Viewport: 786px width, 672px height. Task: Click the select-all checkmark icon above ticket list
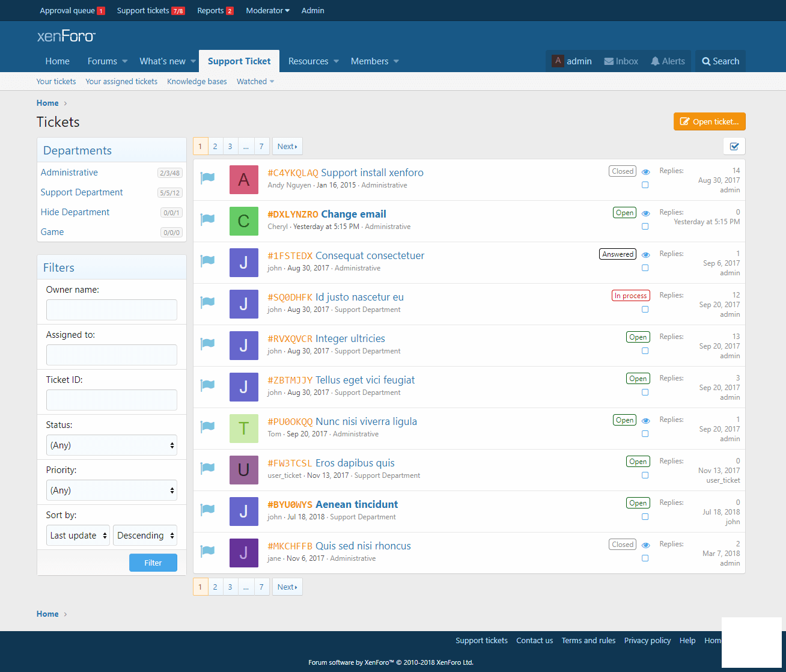point(734,146)
